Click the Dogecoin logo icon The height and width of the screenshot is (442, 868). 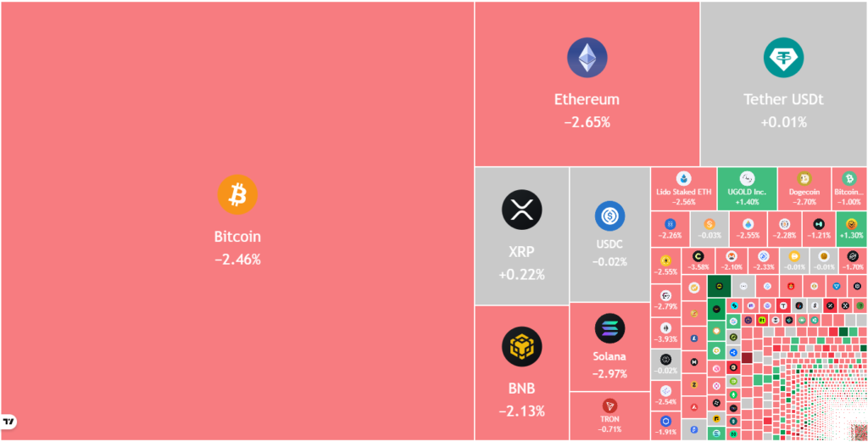click(x=804, y=178)
